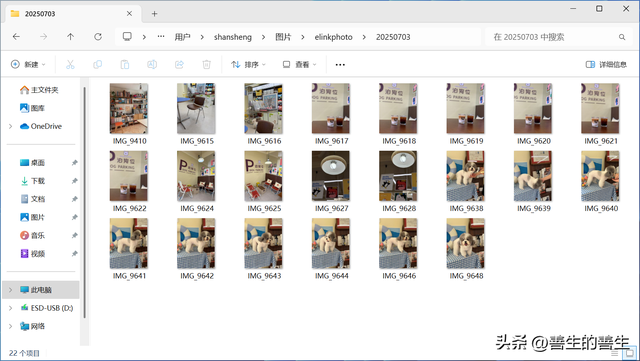This screenshot has height=361, width=640.
Task: Refresh the current folder view
Action: click(x=98, y=37)
